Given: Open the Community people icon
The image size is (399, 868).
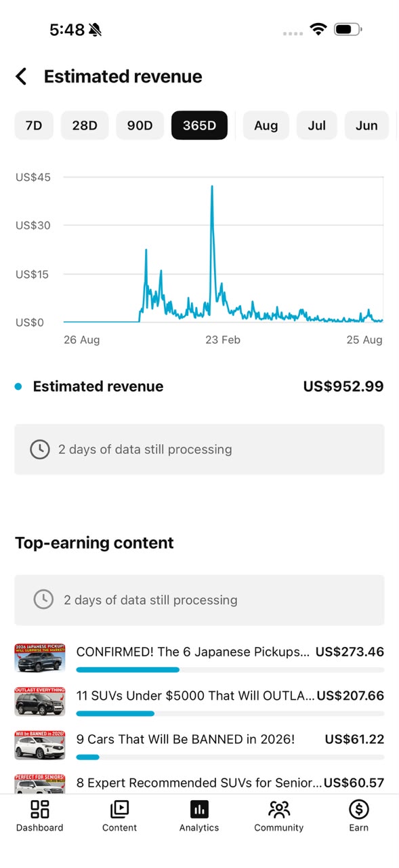Looking at the screenshot, I should [279, 809].
